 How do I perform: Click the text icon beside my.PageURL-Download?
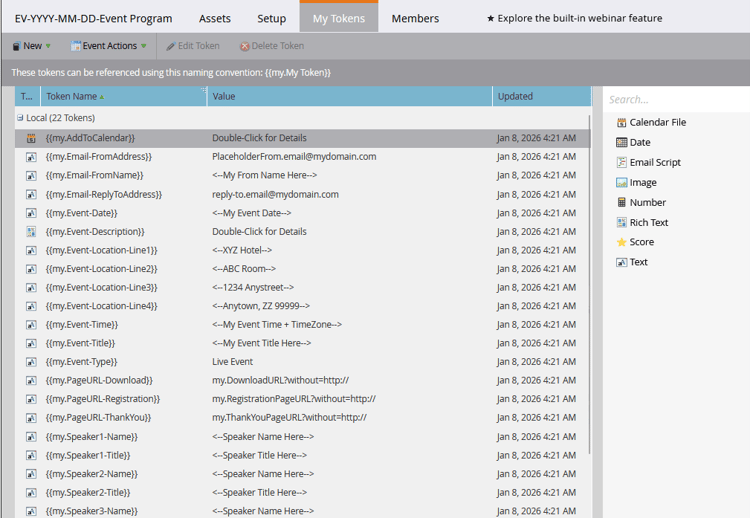pos(31,381)
